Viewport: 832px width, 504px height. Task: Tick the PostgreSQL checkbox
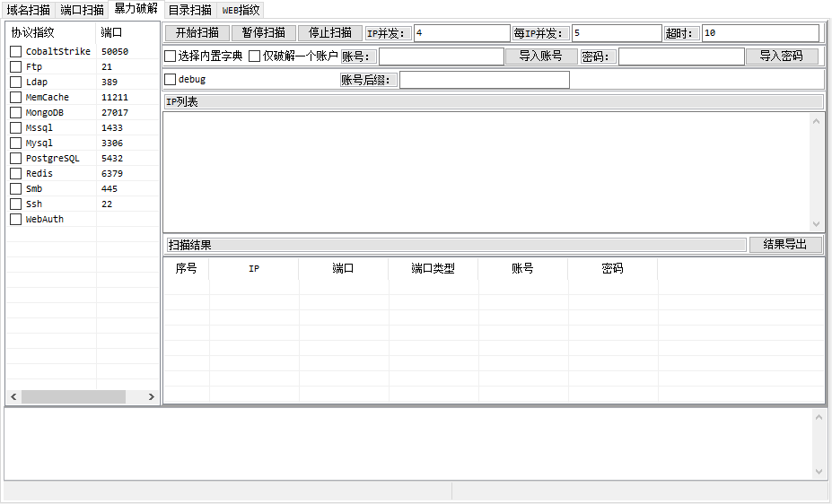pos(16,159)
